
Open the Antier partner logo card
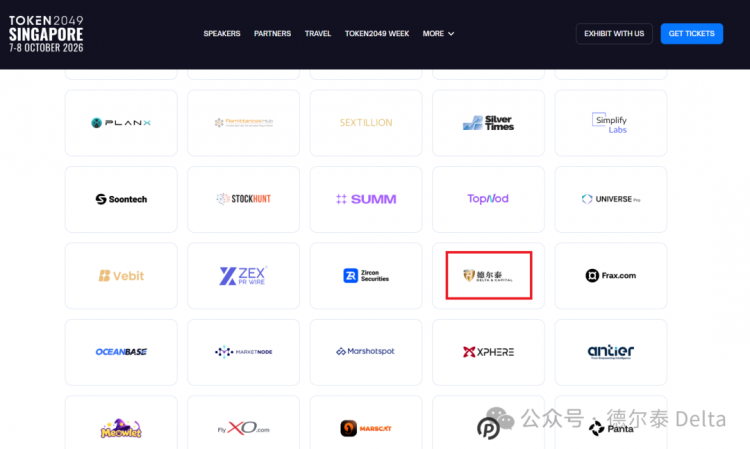(x=611, y=352)
